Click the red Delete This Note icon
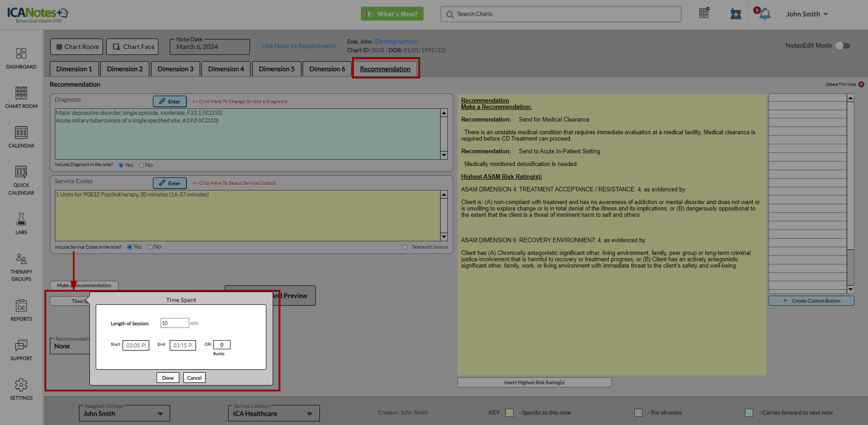 [x=861, y=84]
